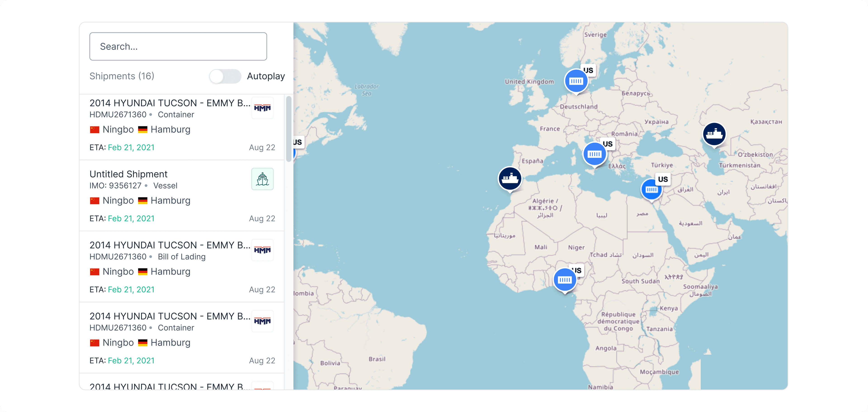Click Hamburg destination on Untitled Shipment card

pyautogui.click(x=170, y=201)
